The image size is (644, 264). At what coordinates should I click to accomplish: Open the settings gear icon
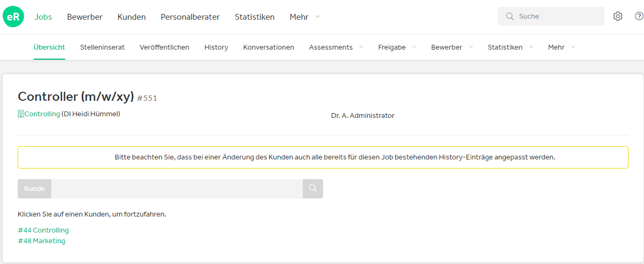pyautogui.click(x=618, y=16)
